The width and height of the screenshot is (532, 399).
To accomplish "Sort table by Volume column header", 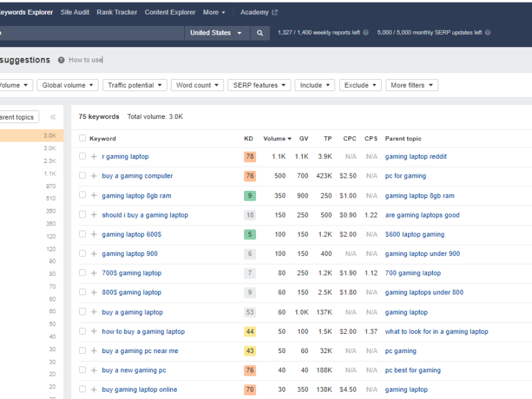I will click(x=277, y=138).
